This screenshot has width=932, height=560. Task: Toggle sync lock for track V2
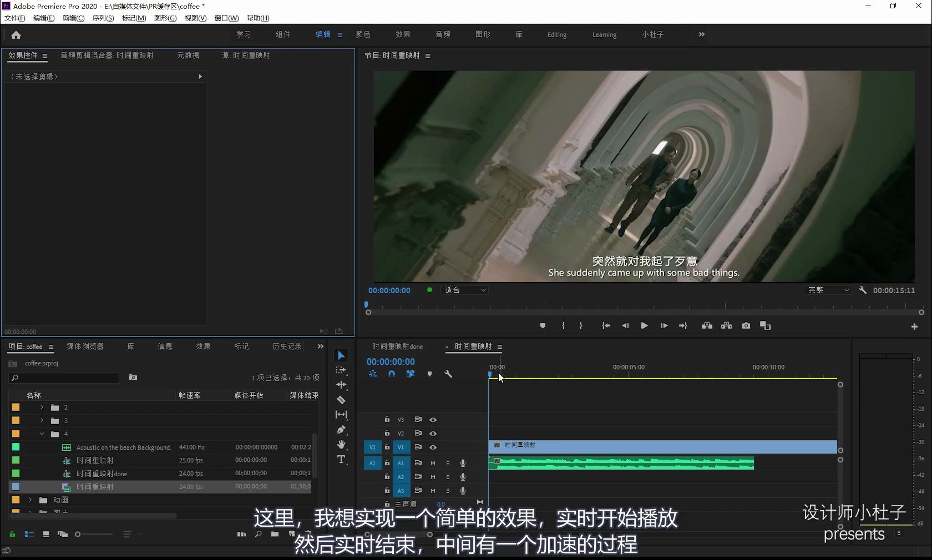point(418,434)
